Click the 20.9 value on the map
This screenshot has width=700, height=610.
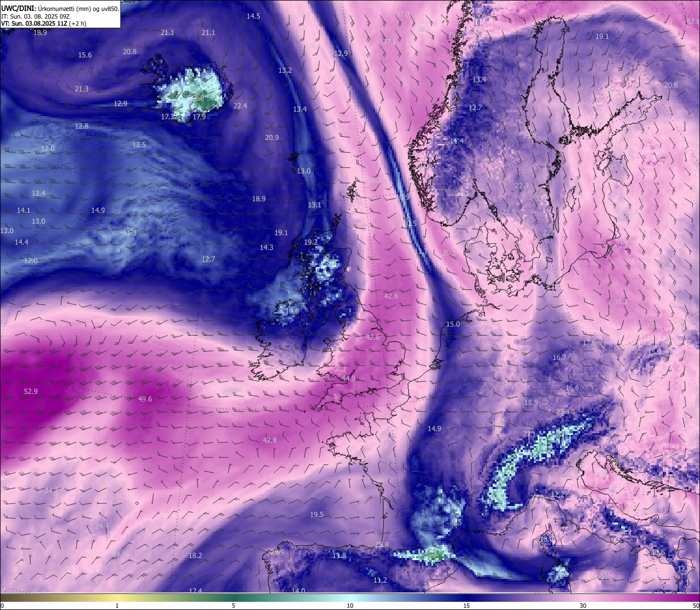click(272, 137)
